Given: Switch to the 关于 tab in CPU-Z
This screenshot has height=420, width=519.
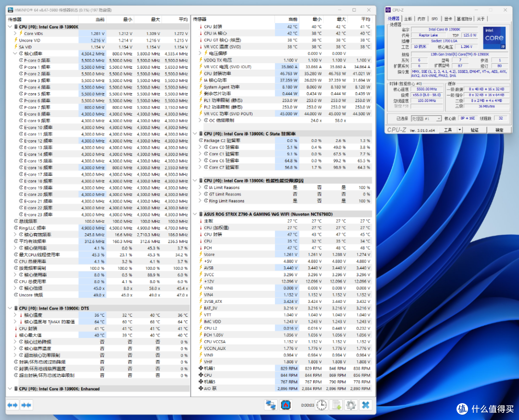Looking at the screenshot, I should point(481,19).
